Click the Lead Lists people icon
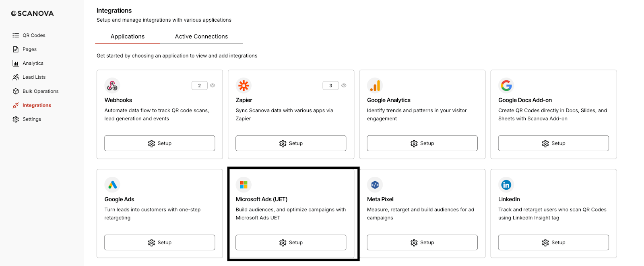The width and height of the screenshot is (644, 266). pos(16,77)
